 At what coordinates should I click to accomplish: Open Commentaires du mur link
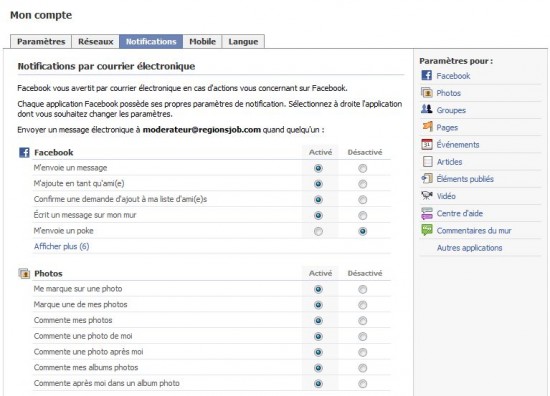point(474,230)
